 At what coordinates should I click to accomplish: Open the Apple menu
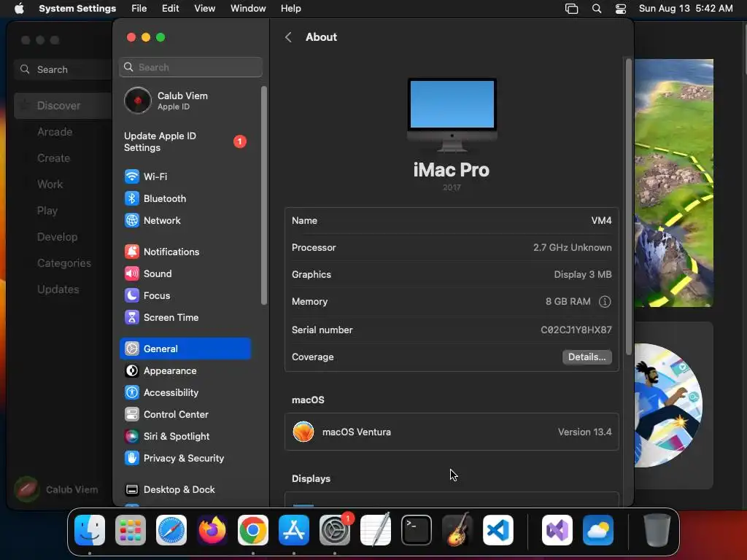click(x=19, y=9)
